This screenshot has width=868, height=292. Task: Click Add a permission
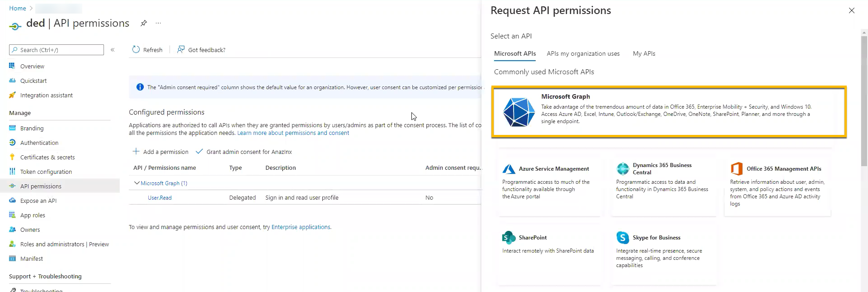tap(160, 152)
